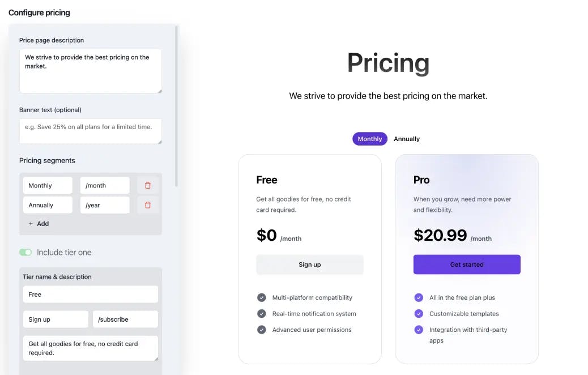Edit the Free tier name field

(90, 294)
